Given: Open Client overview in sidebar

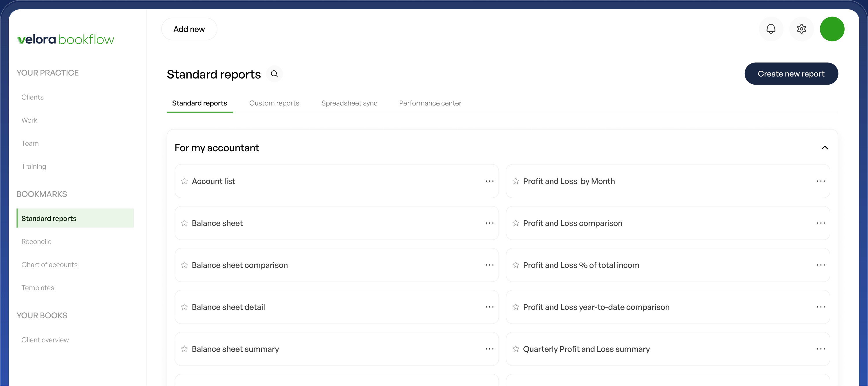Looking at the screenshot, I should pyautogui.click(x=45, y=340).
